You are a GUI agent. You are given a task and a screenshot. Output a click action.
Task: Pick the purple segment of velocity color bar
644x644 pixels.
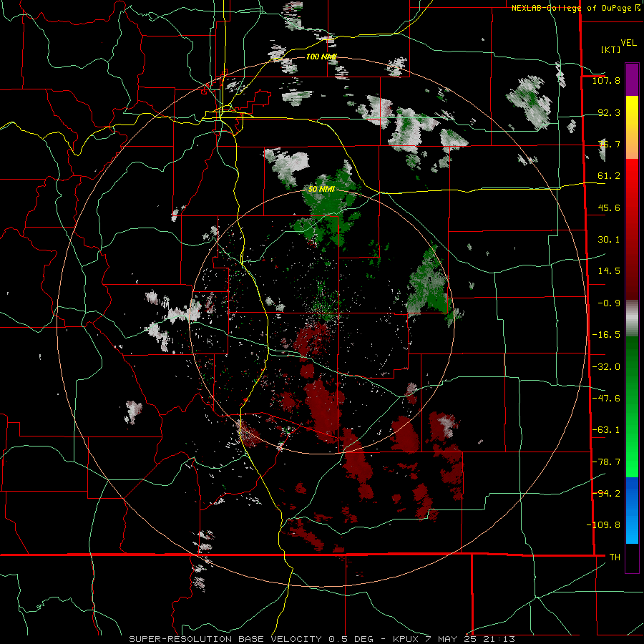tap(632, 79)
